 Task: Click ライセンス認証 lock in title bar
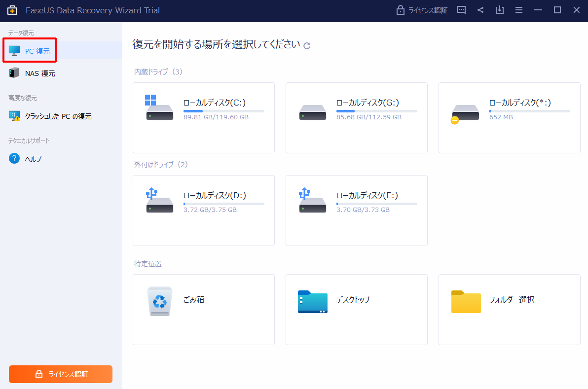[x=422, y=10]
